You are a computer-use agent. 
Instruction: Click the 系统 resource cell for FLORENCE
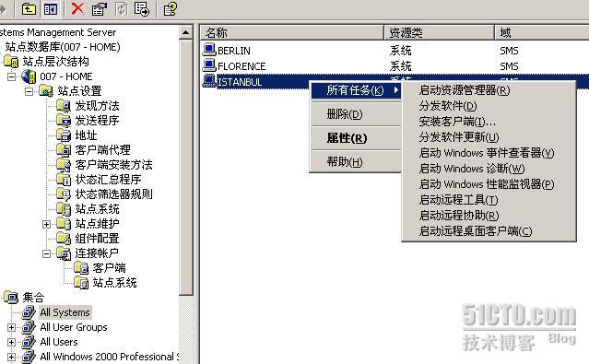(x=400, y=66)
